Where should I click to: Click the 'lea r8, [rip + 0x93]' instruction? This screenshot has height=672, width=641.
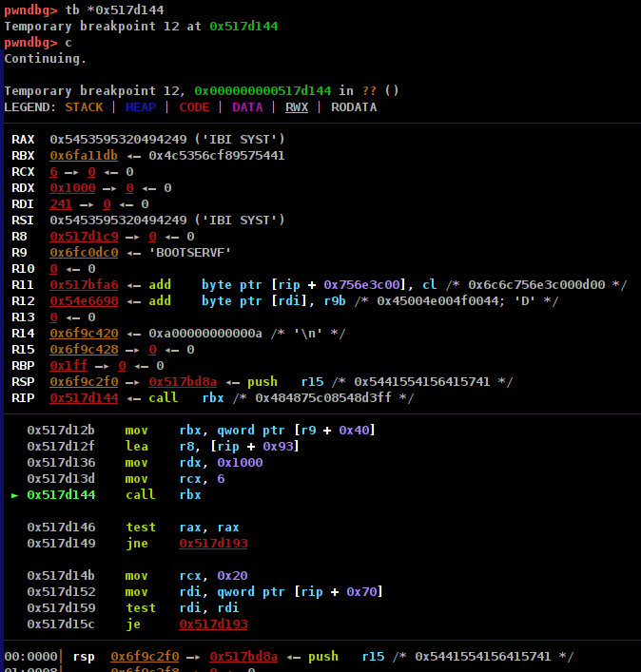click(x=212, y=447)
